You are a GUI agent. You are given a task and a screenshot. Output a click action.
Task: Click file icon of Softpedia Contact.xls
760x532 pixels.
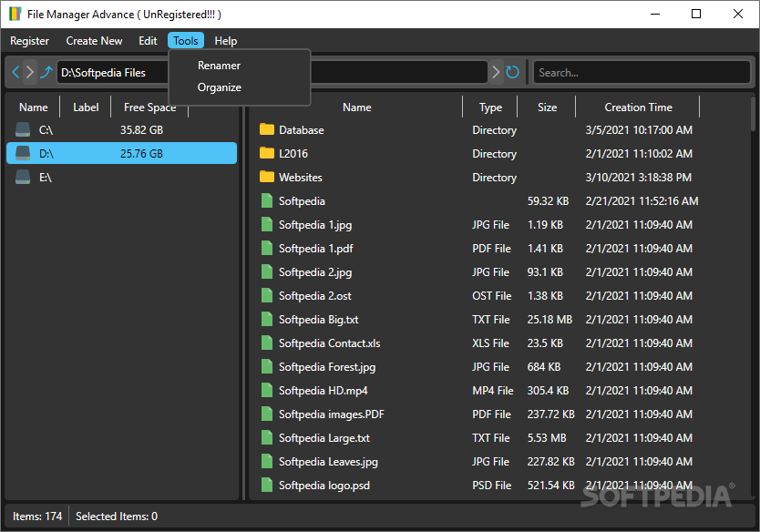[x=267, y=343]
